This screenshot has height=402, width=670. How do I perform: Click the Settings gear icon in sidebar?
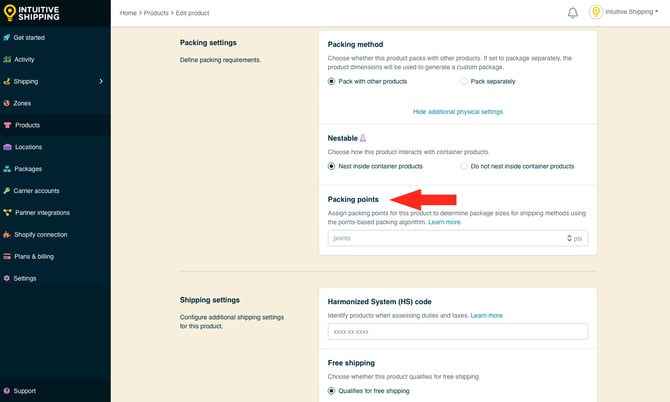pos(8,278)
